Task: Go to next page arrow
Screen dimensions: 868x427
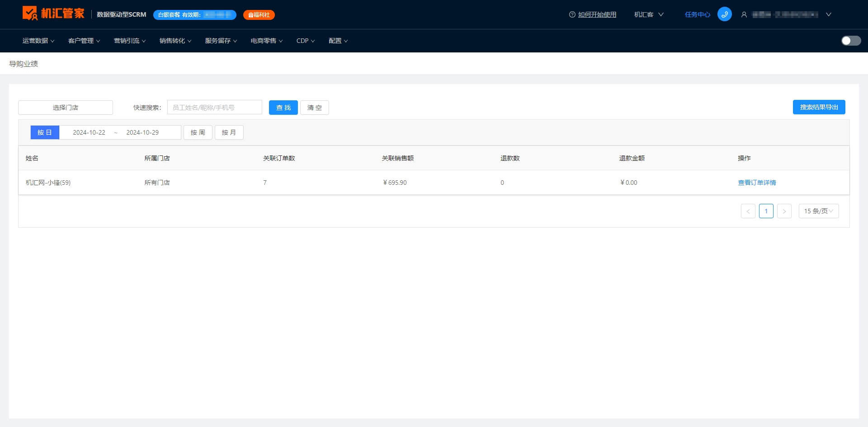Action: click(784, 211)
